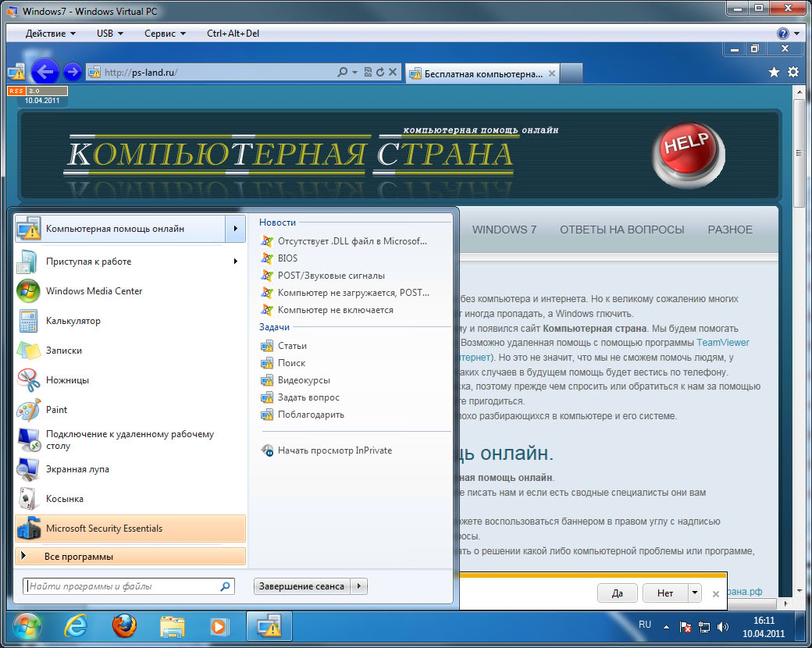
Task: Click the Start menu search field
Action: (x=129, y=586)
